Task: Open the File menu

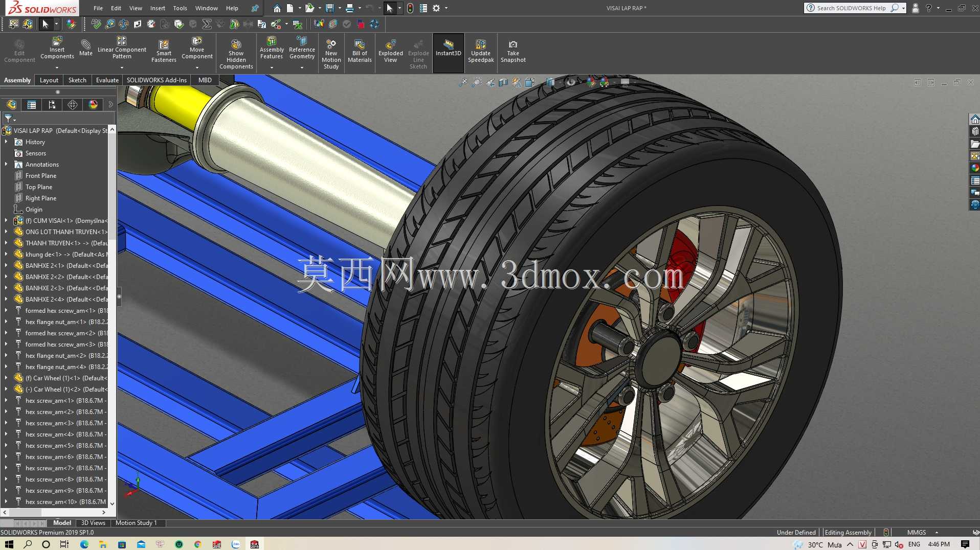Action: (98, 8)
